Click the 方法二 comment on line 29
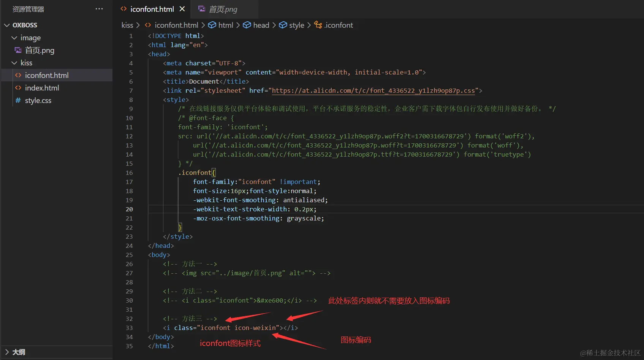 click(190, 291)
